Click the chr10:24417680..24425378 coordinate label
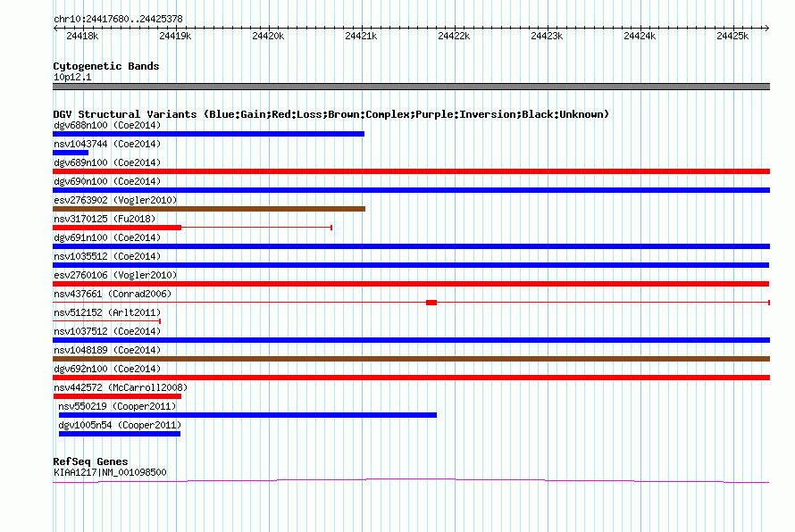This screenshot has width=795, height=532. [x=118, y=19]
